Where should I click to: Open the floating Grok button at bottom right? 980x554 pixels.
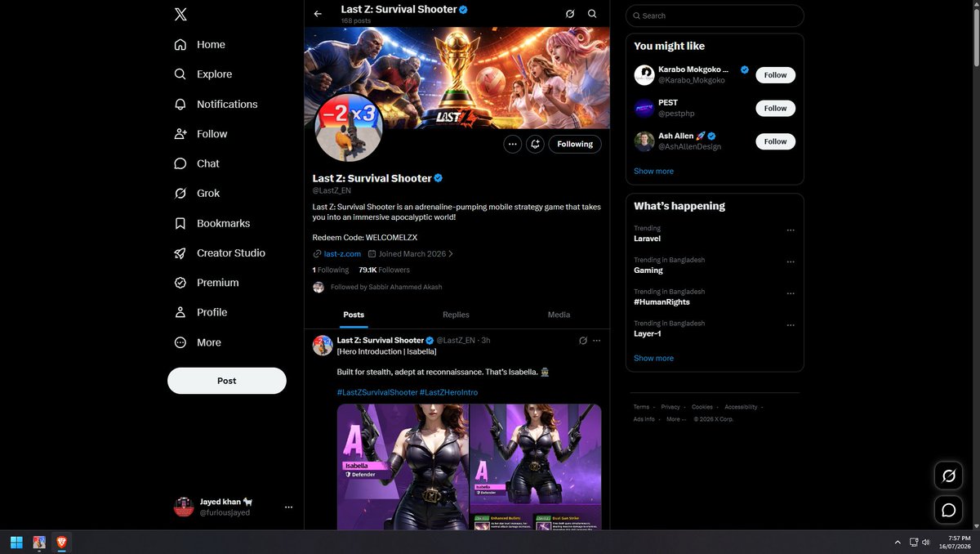coord(948,476)
